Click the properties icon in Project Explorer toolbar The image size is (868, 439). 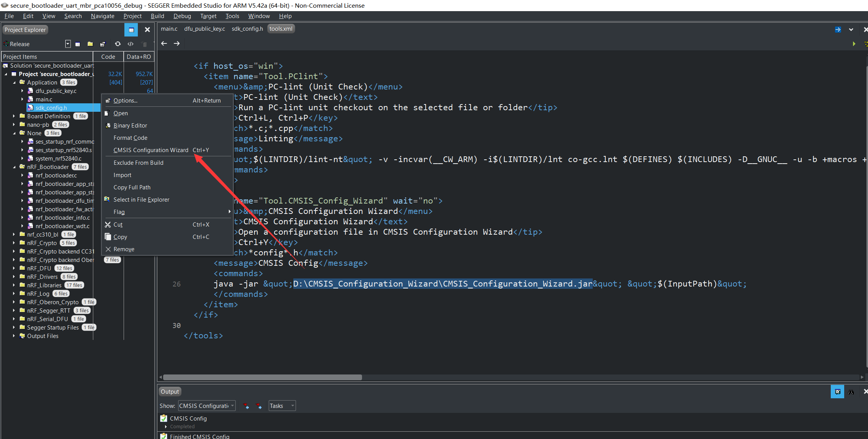103,44
